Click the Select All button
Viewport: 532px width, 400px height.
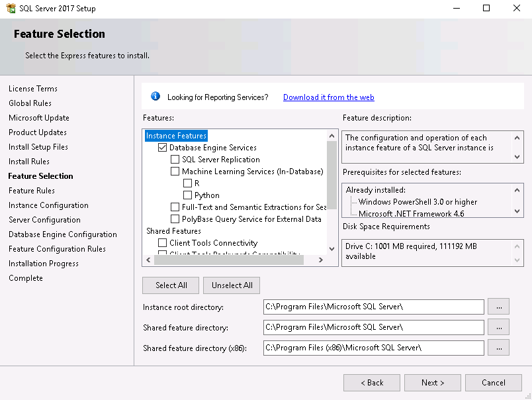pos(171,285)
